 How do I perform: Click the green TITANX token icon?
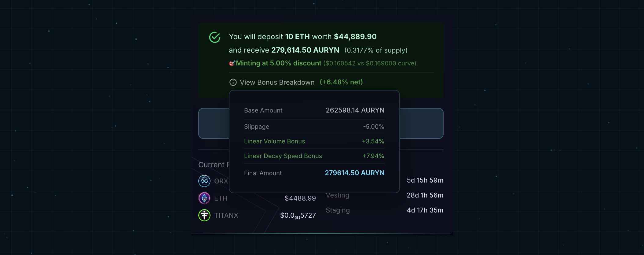(204, 215)
